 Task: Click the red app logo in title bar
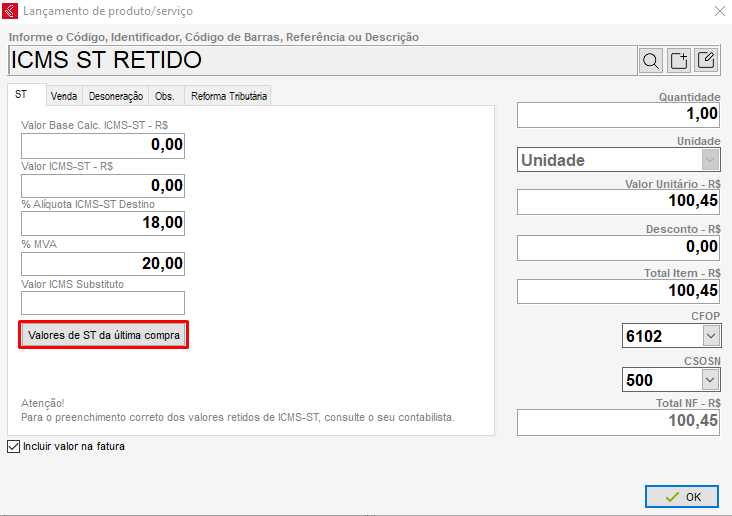(12, 11)
